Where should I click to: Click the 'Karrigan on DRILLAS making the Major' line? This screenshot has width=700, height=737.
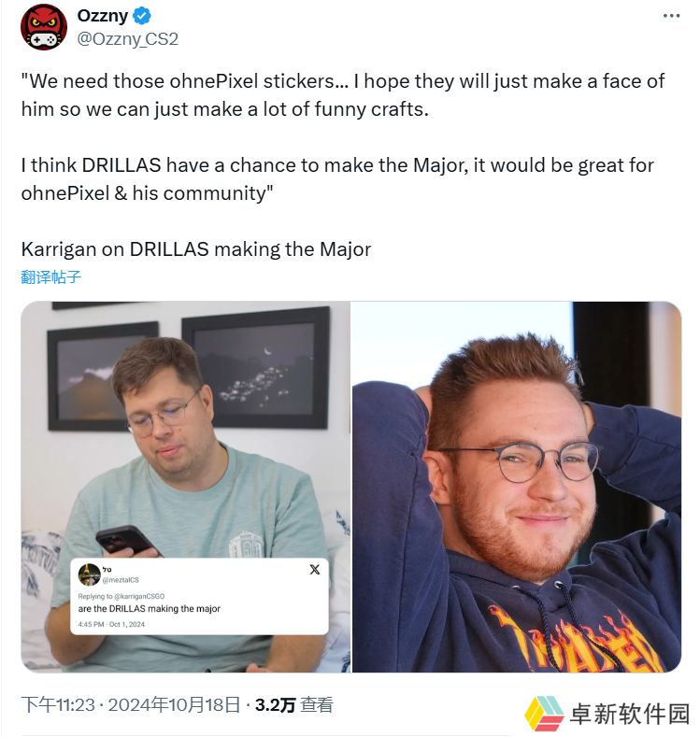point(196,249)
